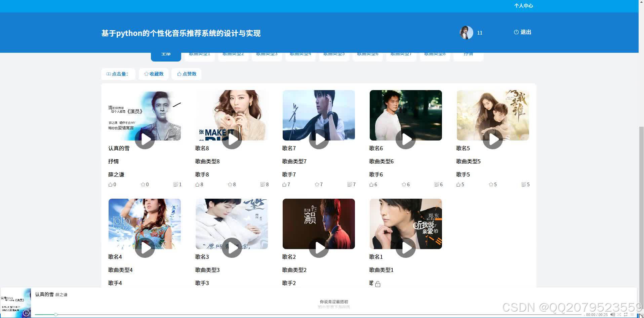Click the now-playing cover in the bottom player
Viewport: 644px width, 318px height.
tap(16, 303)
